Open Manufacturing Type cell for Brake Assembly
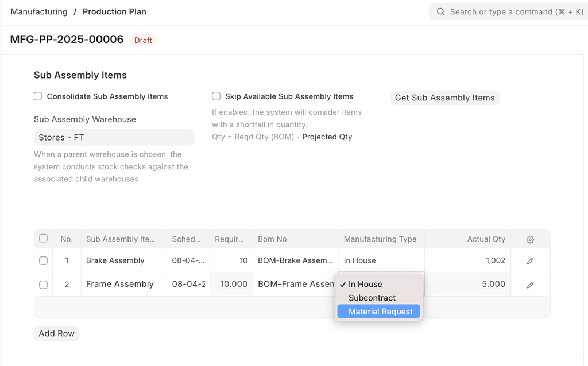This screenshot has width=588, height=366. 381,260
